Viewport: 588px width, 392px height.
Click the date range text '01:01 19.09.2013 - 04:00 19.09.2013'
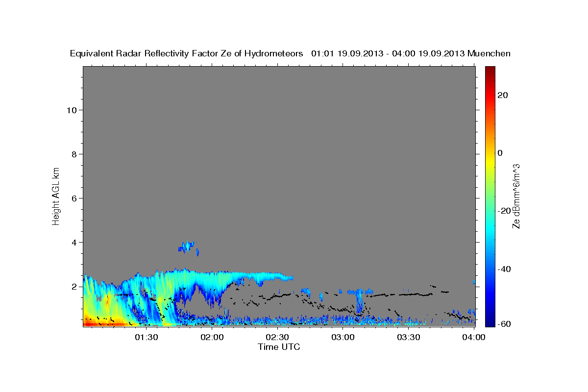point(388,53)
